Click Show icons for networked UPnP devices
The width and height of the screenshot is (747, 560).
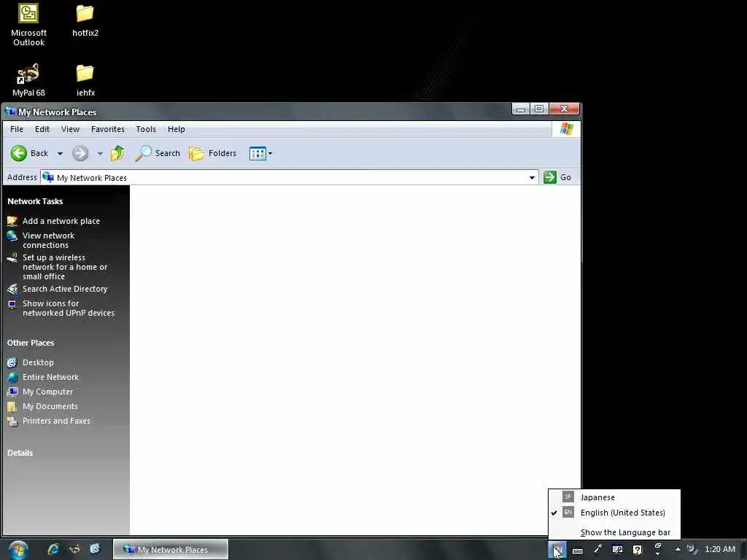click(x=68, y=308)
